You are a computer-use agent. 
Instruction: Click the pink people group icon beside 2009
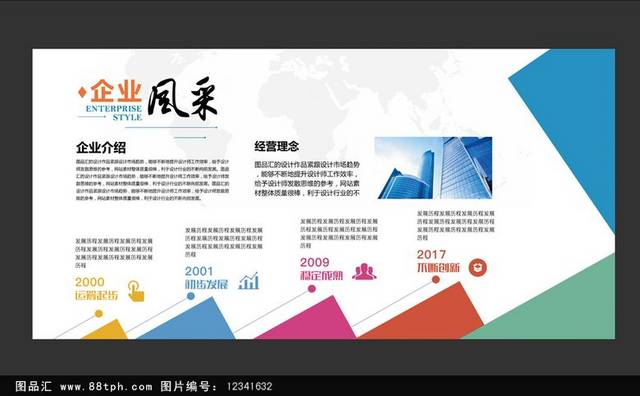point(364,272)
